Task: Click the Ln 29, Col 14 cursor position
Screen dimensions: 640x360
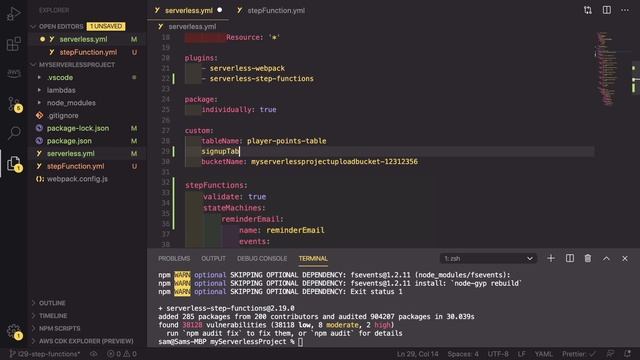Action: pos(417,354)
